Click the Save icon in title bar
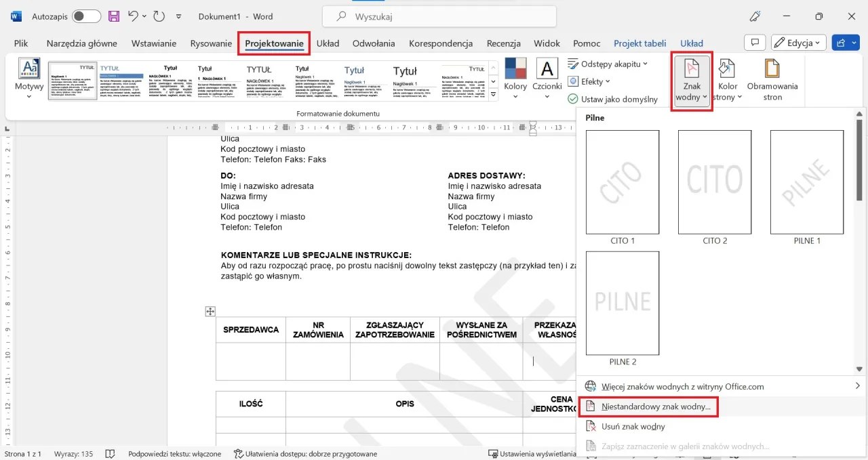 (x=114, y=16)
